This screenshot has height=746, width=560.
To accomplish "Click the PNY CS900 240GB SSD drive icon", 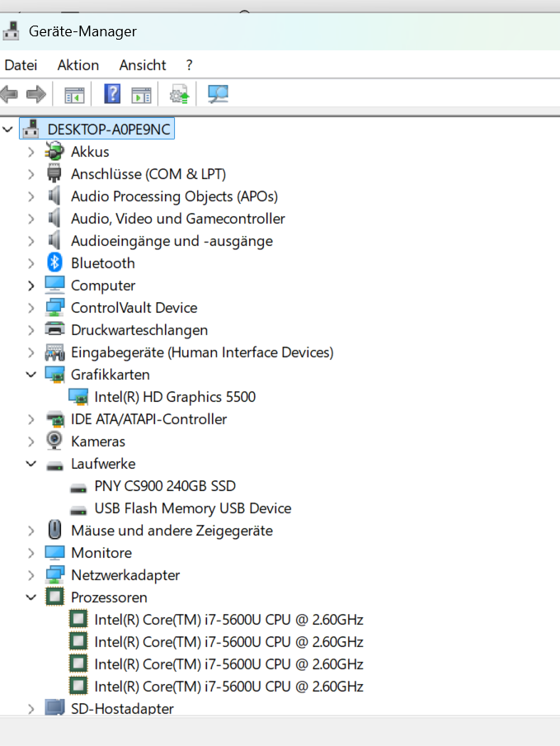I will click(78, 489).
